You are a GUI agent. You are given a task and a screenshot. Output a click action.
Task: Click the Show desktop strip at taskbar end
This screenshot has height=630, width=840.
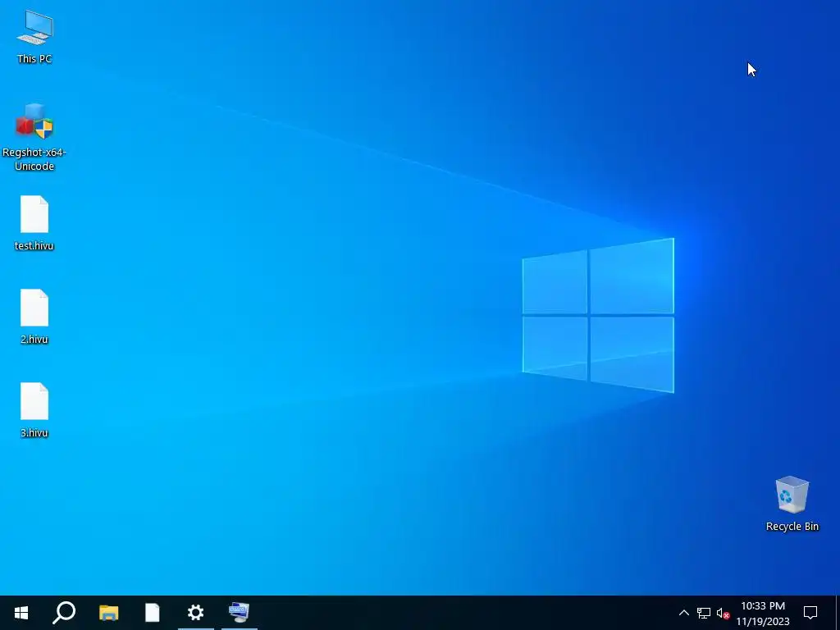pyautogui.click(x=838, y=613)
